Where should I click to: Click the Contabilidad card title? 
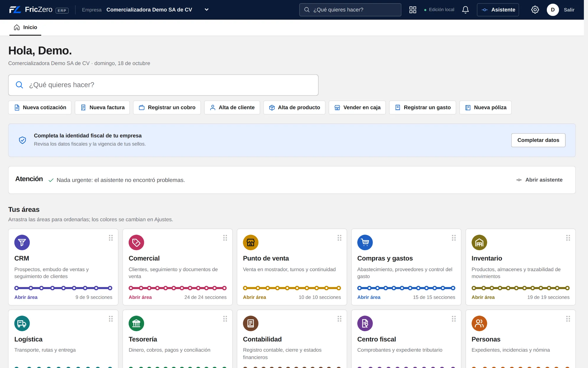262,339
